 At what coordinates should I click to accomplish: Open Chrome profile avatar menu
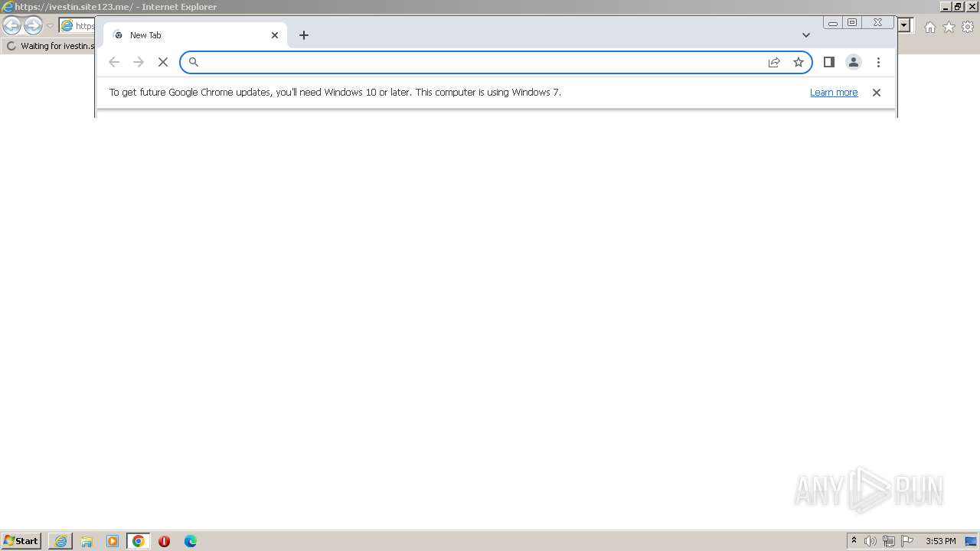[854, 62]
